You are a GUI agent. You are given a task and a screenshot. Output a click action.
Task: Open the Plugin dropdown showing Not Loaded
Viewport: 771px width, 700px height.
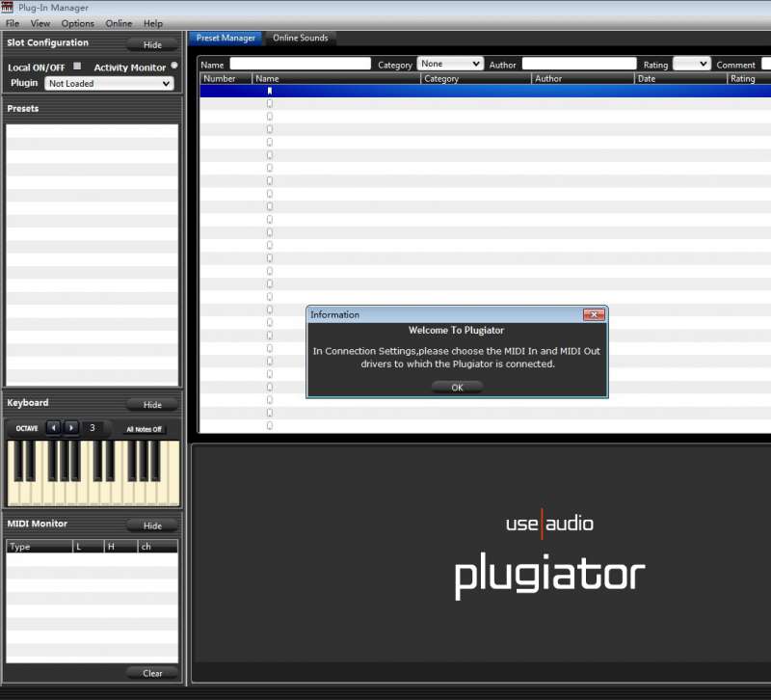point(109,84)
